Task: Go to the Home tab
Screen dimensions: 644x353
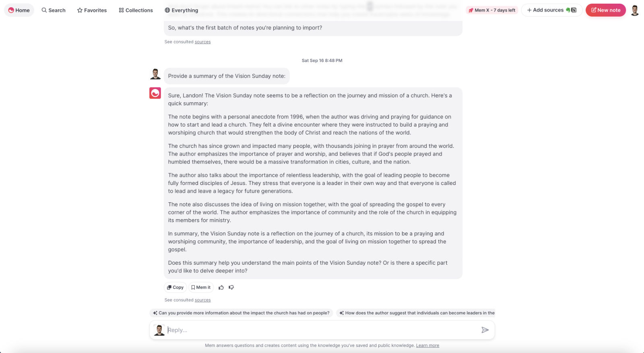Action: coord(19,10)
